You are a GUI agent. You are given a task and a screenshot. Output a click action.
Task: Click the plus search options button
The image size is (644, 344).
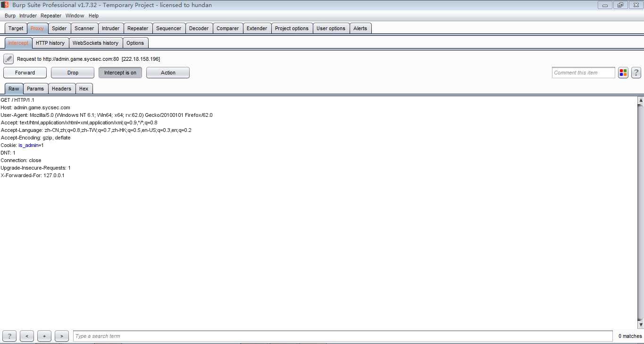pyautogui.click(x=44, y=336)
